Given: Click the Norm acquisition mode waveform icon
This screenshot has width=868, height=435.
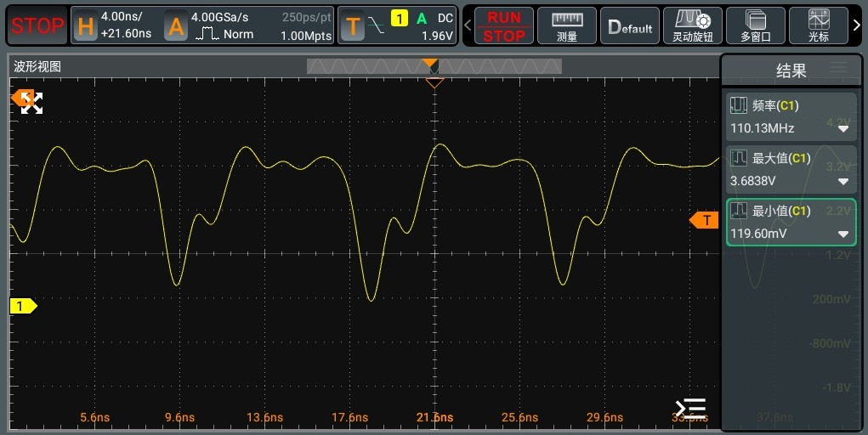Looking at the screenshot, I should pyautogui.click(x=207, y=34).
